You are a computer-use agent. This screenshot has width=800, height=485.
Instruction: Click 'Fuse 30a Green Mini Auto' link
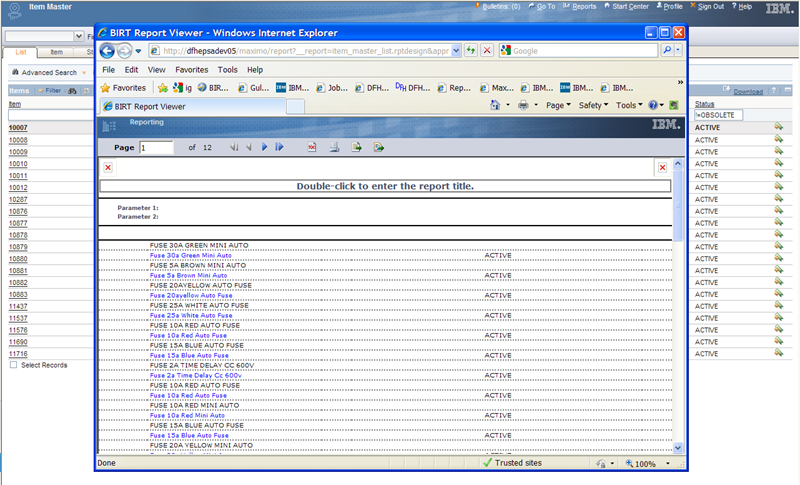click(190, 256)
